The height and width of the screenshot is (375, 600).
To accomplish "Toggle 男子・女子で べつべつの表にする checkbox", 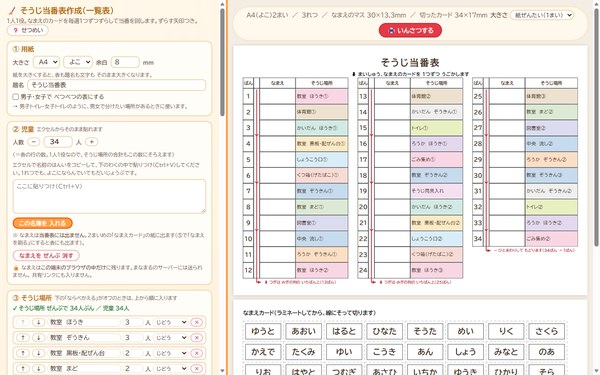I will (x=16, y=97).
